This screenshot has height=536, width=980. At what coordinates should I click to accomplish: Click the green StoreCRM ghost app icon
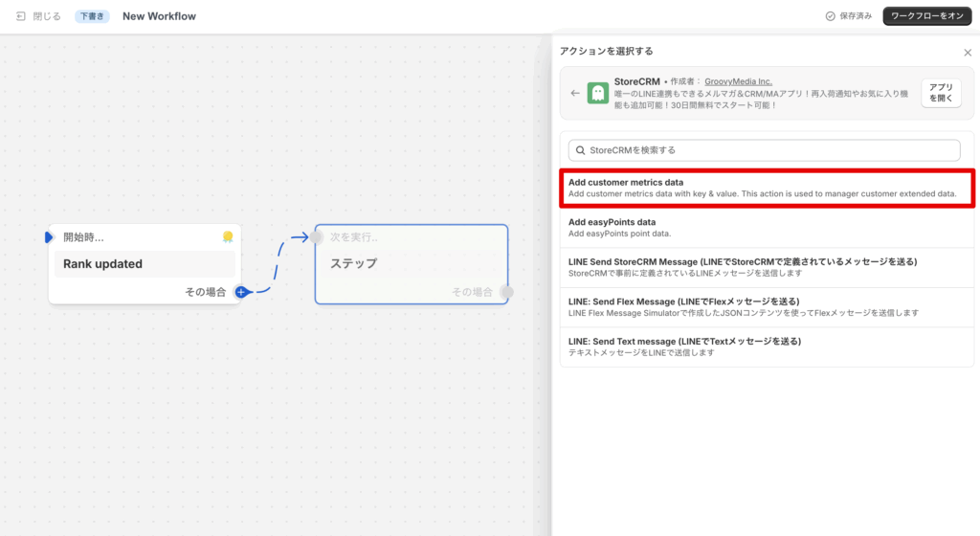pos(598,93)
